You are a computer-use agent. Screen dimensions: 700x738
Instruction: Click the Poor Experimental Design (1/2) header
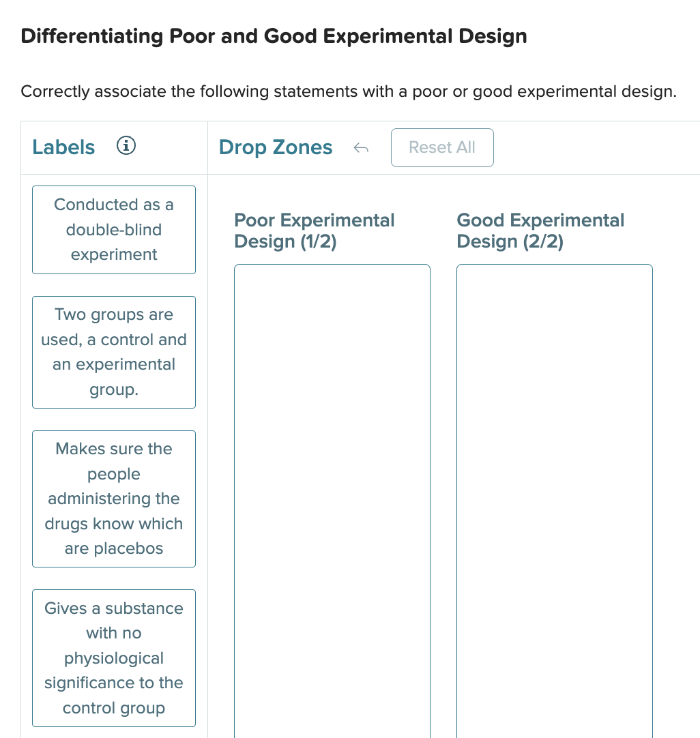[314, 231]
